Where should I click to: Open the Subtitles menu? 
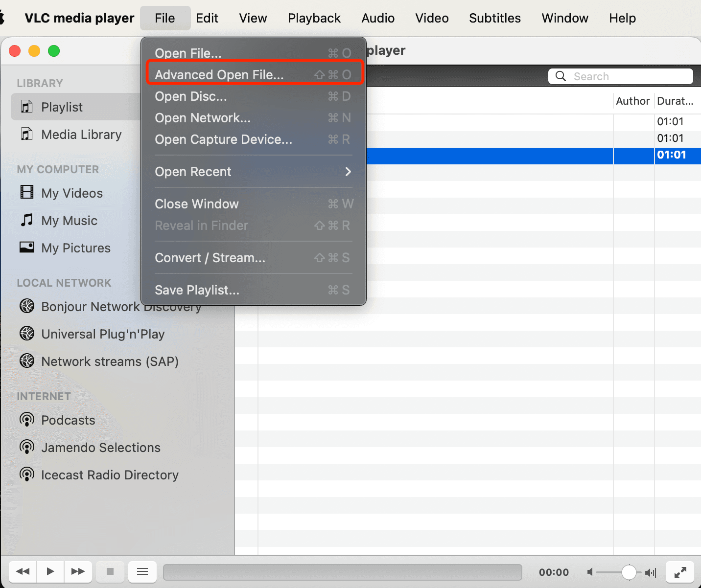pos(495,18)
